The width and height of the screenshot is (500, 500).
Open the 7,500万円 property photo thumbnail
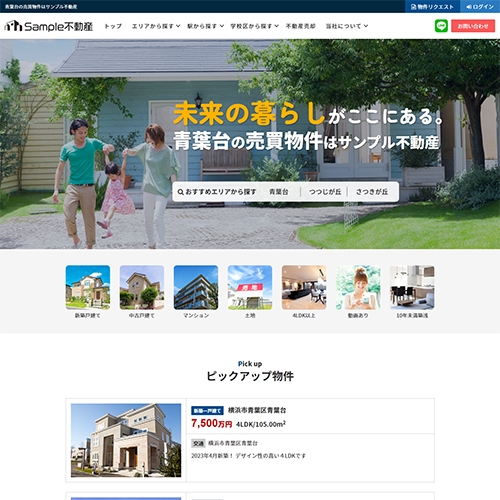click(126, 440)
